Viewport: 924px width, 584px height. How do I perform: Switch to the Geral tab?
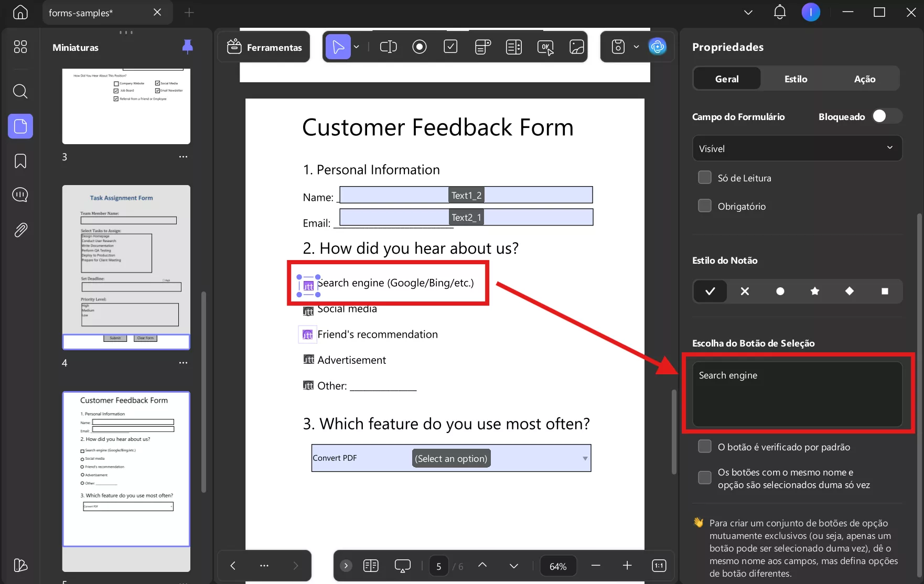click(727, 79)
